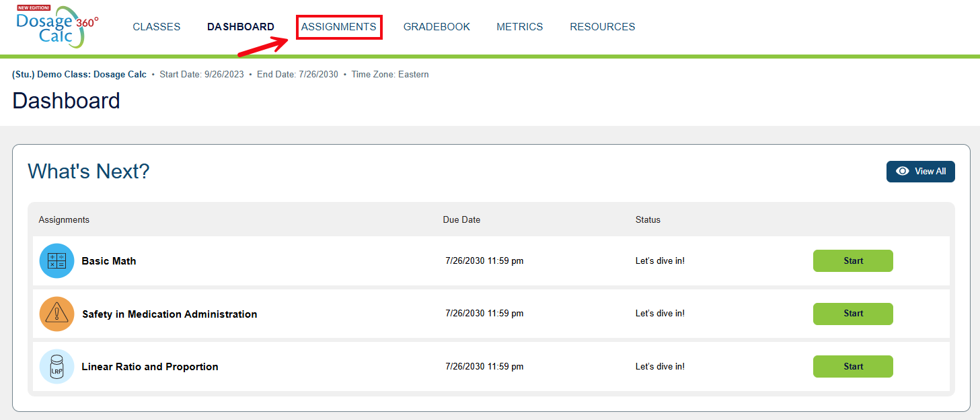Click the Due Date column header

tap(461, 219)
